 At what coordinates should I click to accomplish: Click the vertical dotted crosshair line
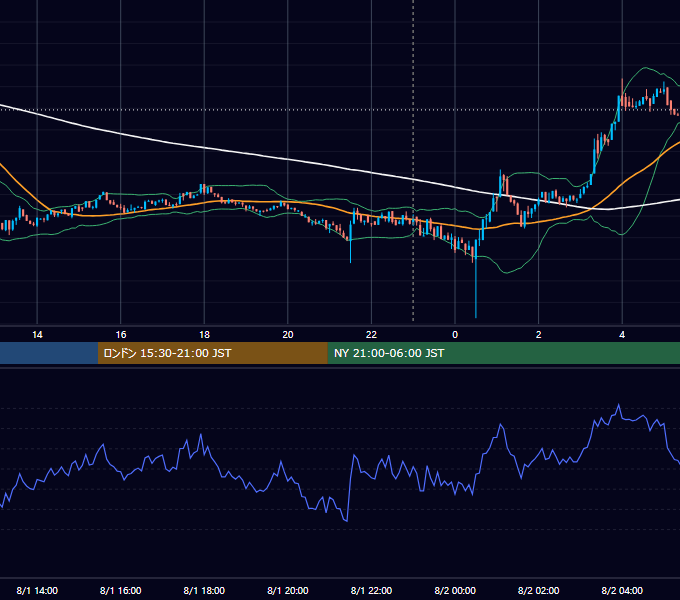[x=413, y=160]
